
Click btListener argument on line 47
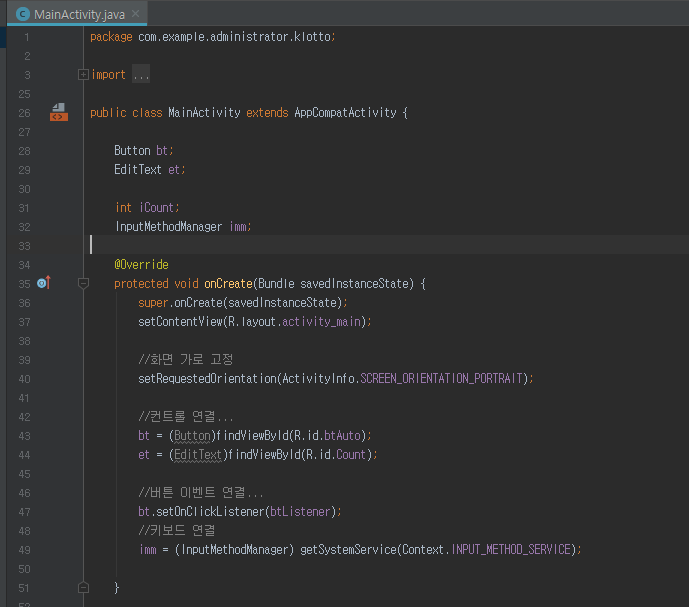(300, 512)
